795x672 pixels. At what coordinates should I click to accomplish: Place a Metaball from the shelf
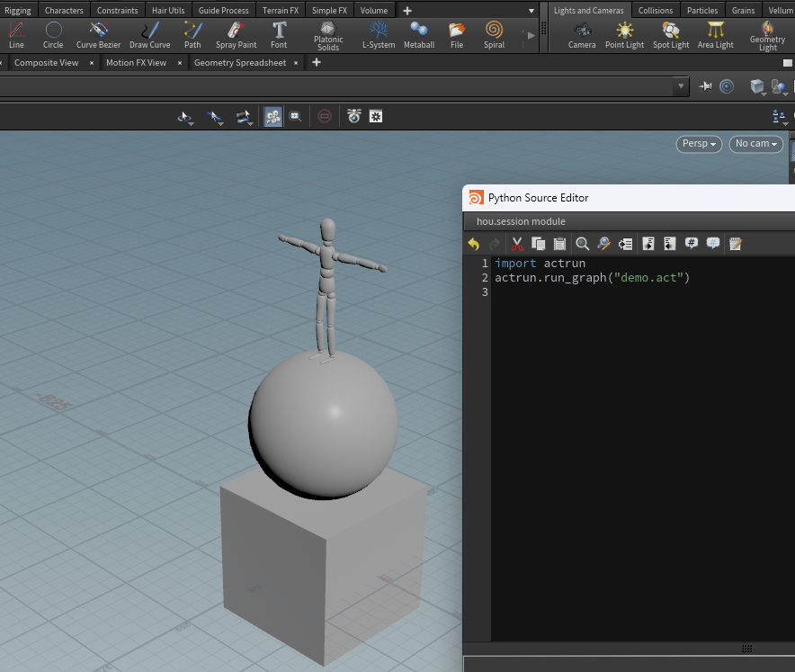click(x=419, y=34)
